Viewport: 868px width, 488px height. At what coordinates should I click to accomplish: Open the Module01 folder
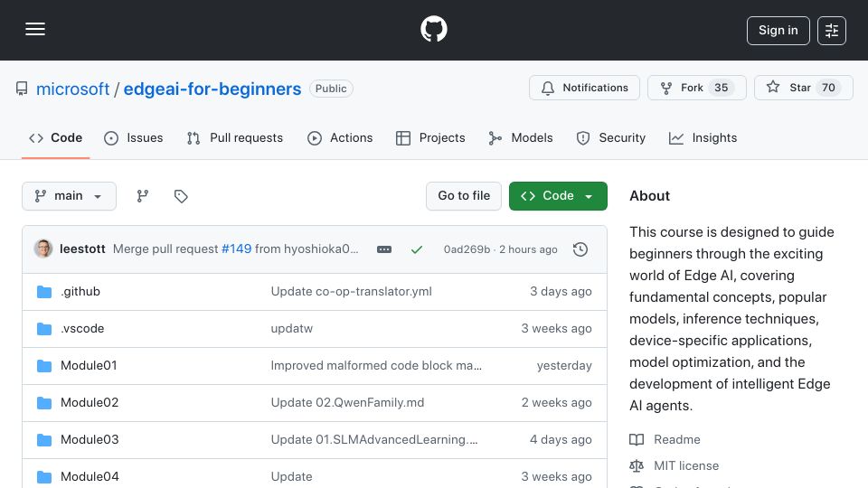[89, 366]
